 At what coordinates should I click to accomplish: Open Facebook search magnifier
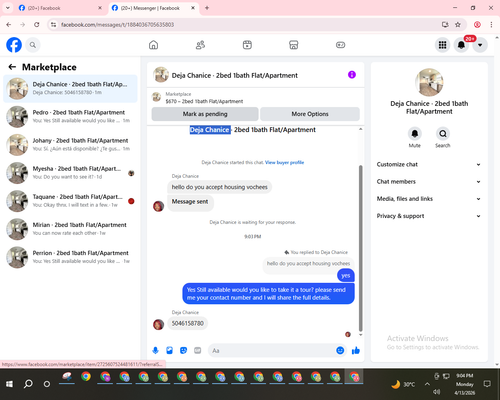33,45
